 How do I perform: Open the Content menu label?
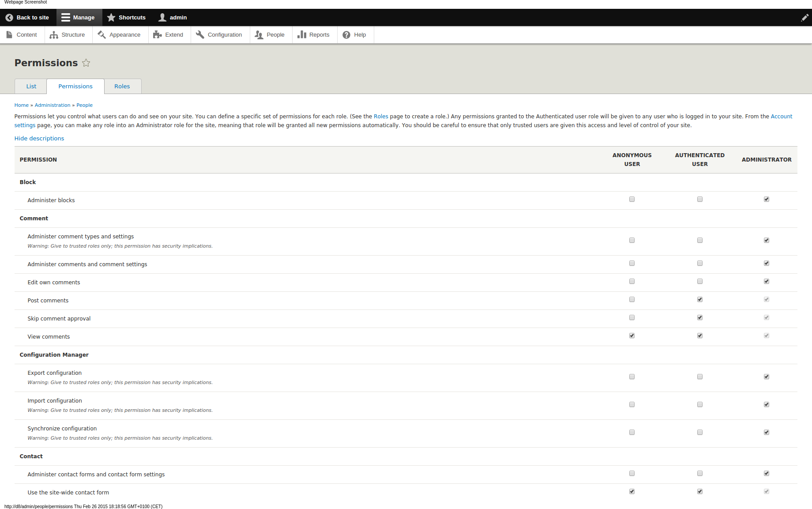[27, 35]
